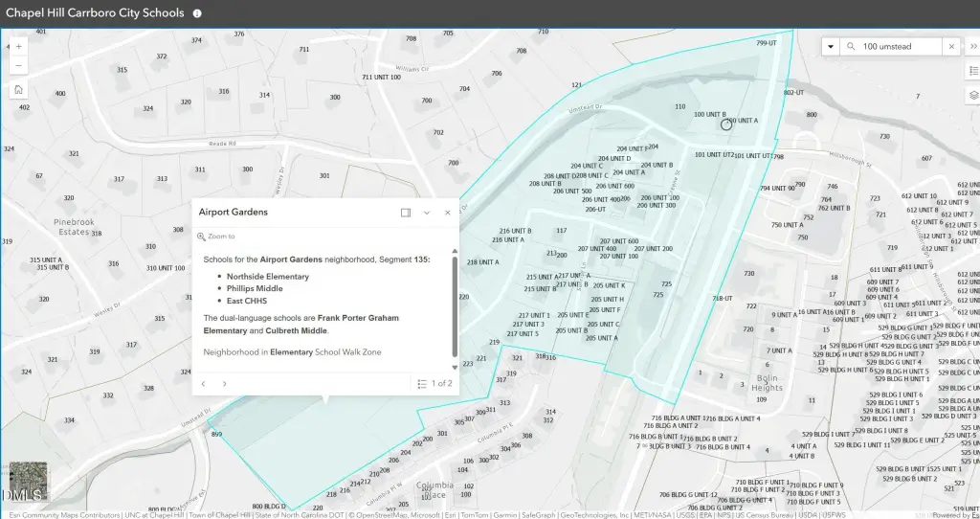Open the map legend panel
The height and width of the screenshot is (519, 980).
click(x=973, y=72)
